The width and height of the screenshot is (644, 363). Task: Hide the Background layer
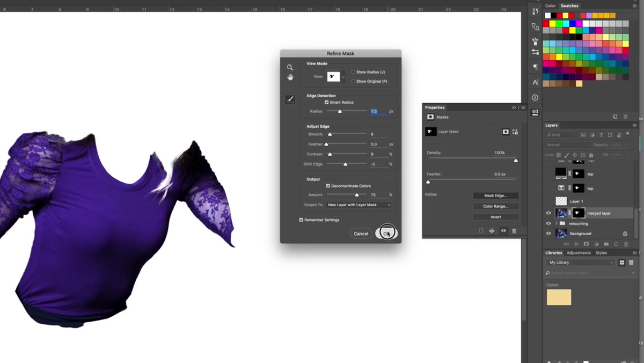[548, 234]
